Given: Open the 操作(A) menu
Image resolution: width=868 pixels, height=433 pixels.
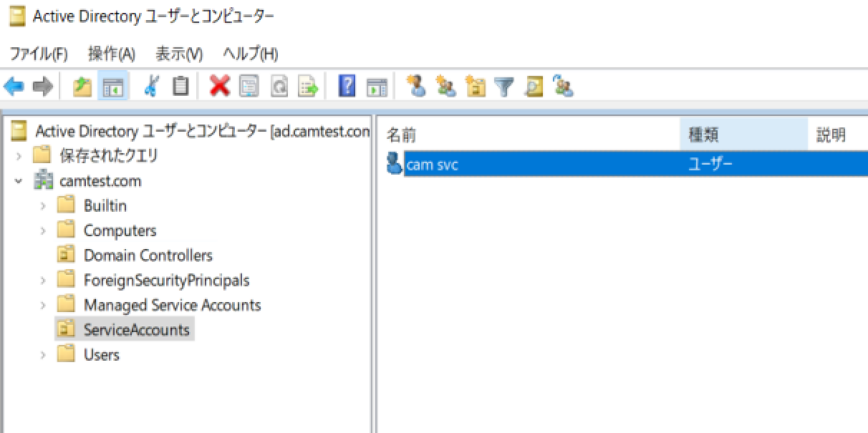Looking at the screenshot, I should point(111,54).
